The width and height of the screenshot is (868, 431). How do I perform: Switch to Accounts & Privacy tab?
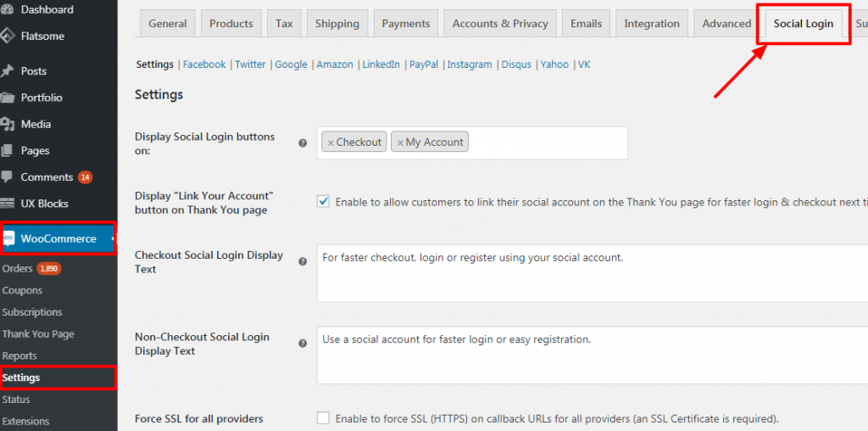(x=500, y=23)
